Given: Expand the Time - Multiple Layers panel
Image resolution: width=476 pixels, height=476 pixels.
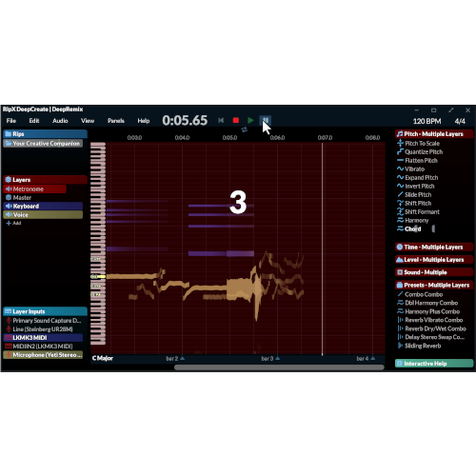Looking at the screenshot, I should tap(434, 248).
